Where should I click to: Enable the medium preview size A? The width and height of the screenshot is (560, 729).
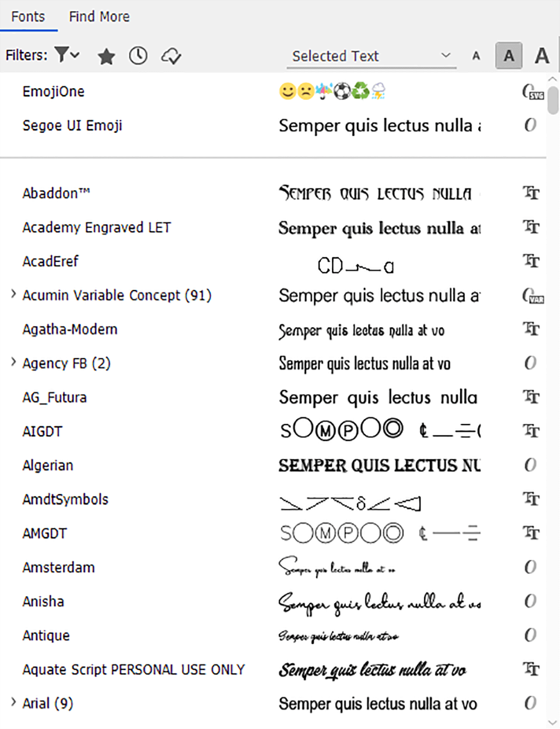click(508, 55)
